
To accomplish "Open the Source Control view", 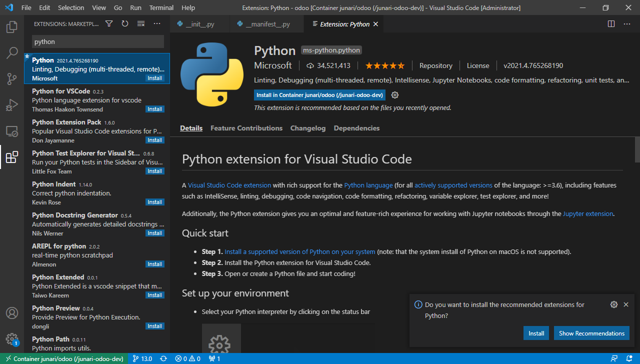I will pyautogui.click(x=12, y=79).
